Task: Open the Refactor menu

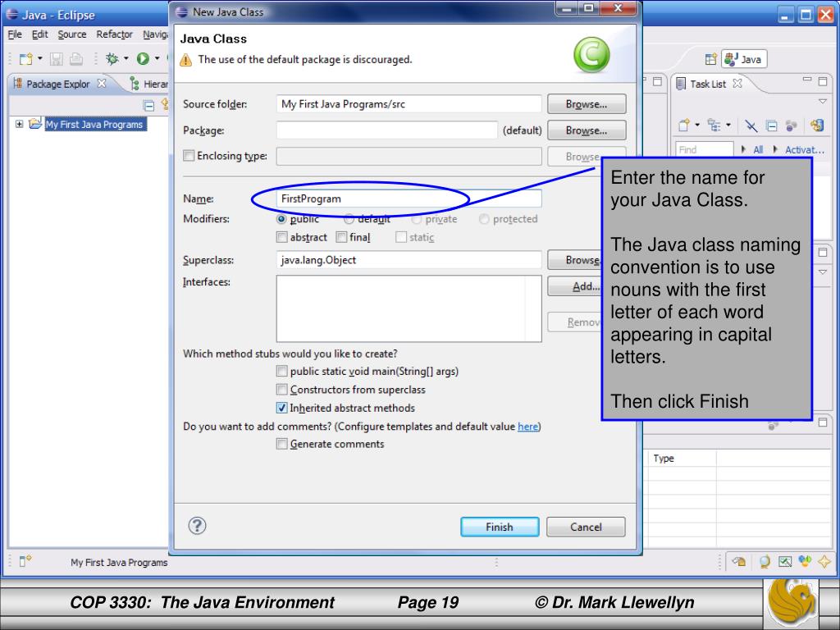Action: [114, 34]
